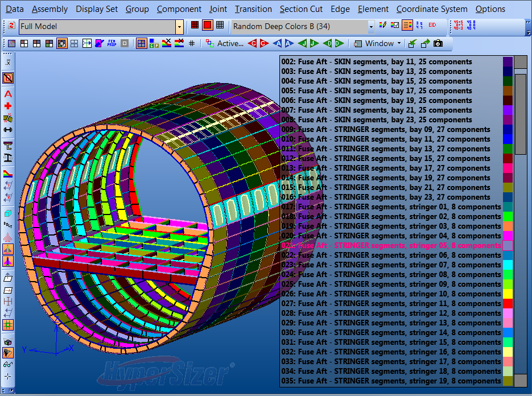Click the FEM PROP toolbar icon
532x396 pixels.
tap(112, 43)
